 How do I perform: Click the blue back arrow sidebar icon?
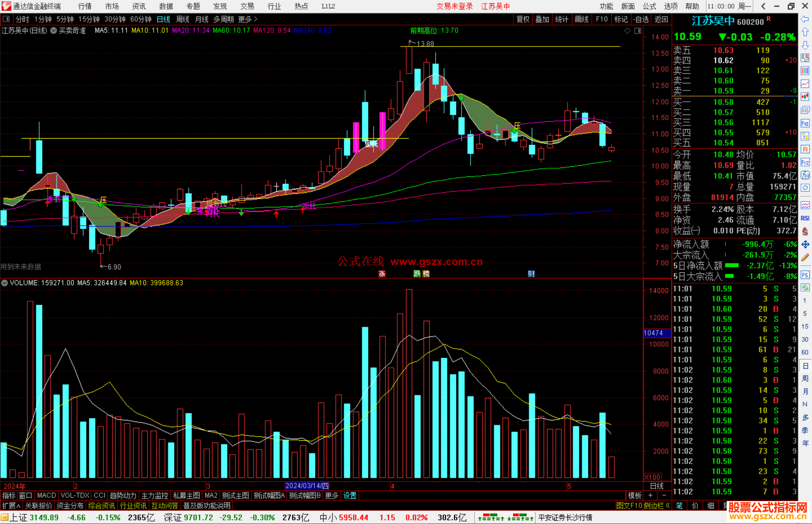point(805,19)
